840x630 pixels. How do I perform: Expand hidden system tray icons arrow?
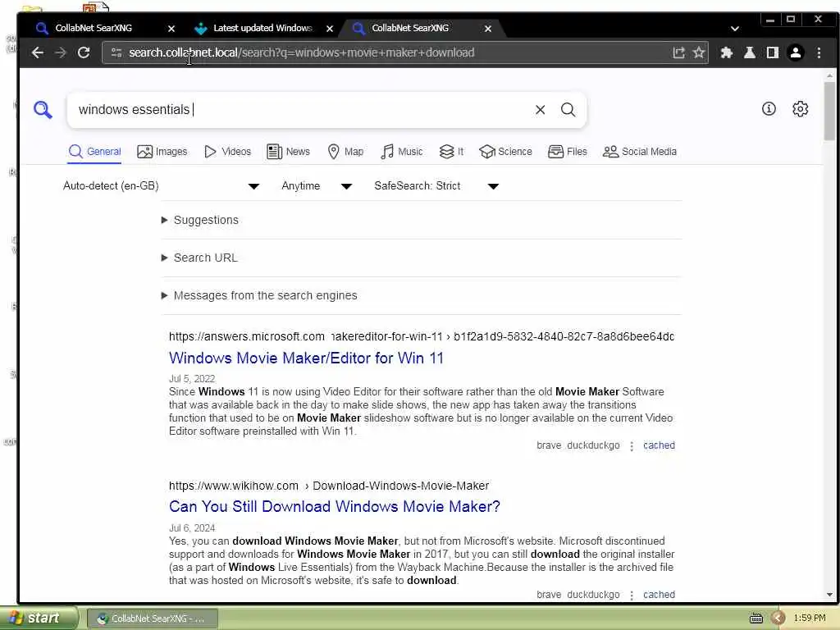click(x=778, y=619)
